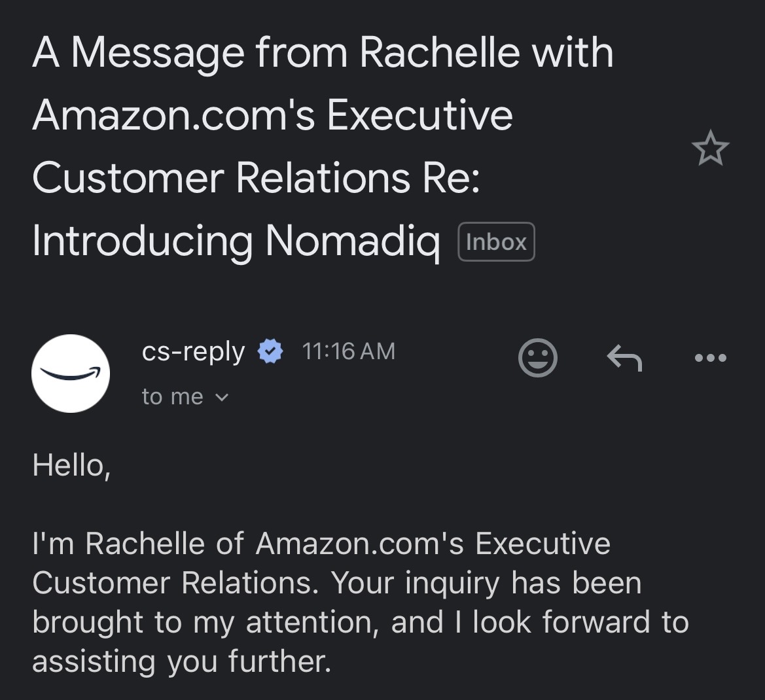
Task: Click the word Nomadiq in subject
Action: point(353,240)
